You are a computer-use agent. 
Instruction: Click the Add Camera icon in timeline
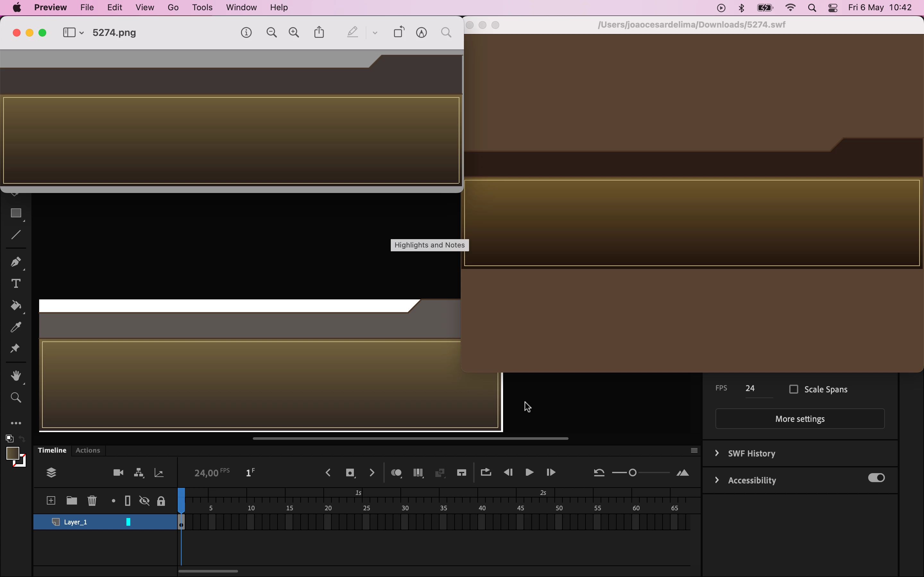pyautogui.click(x=118, y=473)
